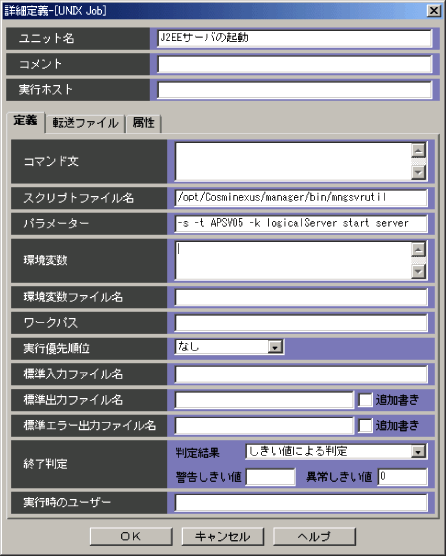The width and height of the screenshot is (446, 556).
Task: Click コマンド文 scroll up arrow
Action: pos(419,150)
